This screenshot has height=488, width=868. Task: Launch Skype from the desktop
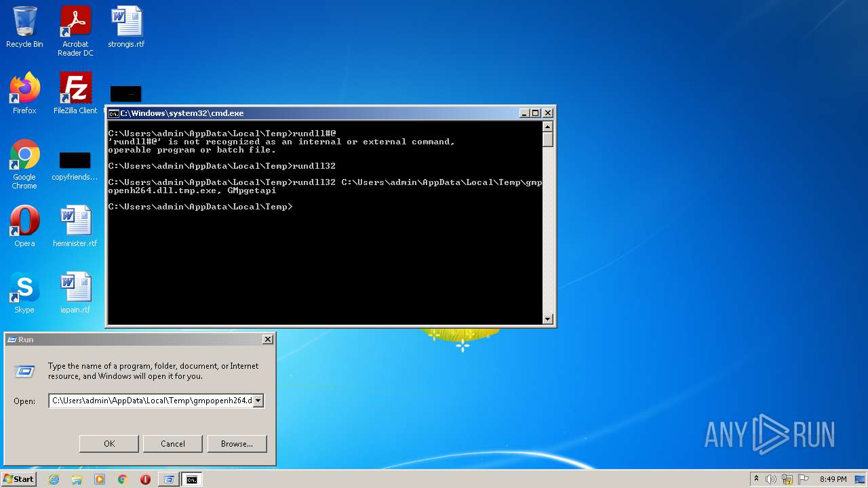pos(24,293)
